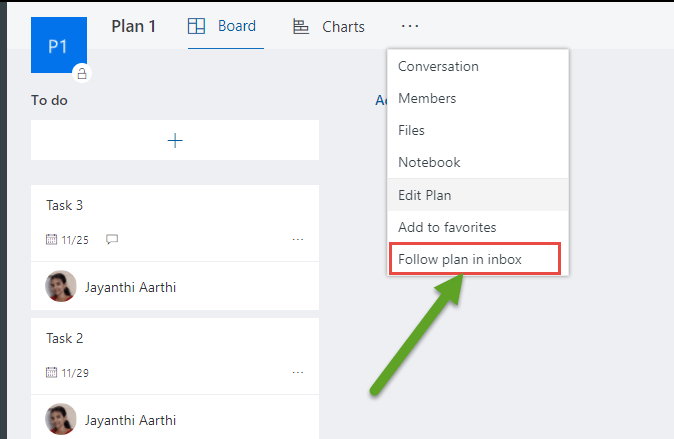This screenshot has width=674, height=439.
Task: Click the Board view icon
Action: point(197,27)
